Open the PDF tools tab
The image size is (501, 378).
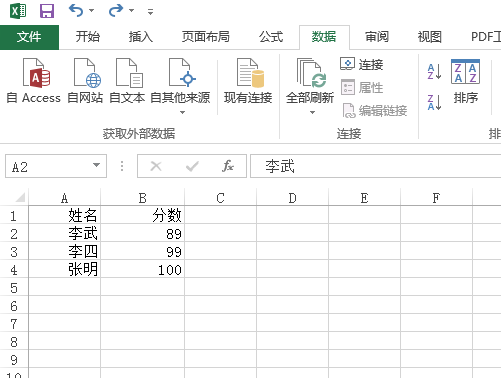pos(486,37)
